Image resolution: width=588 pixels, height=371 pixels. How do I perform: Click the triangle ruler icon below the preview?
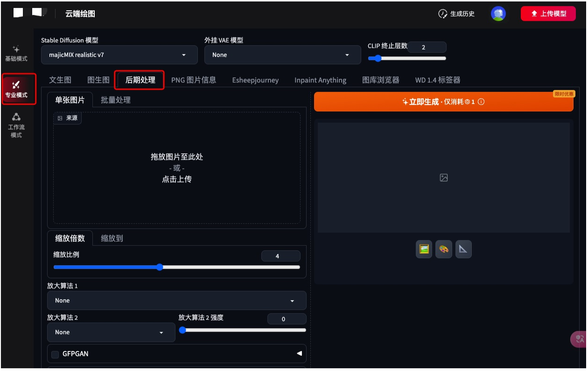point(463,249)
